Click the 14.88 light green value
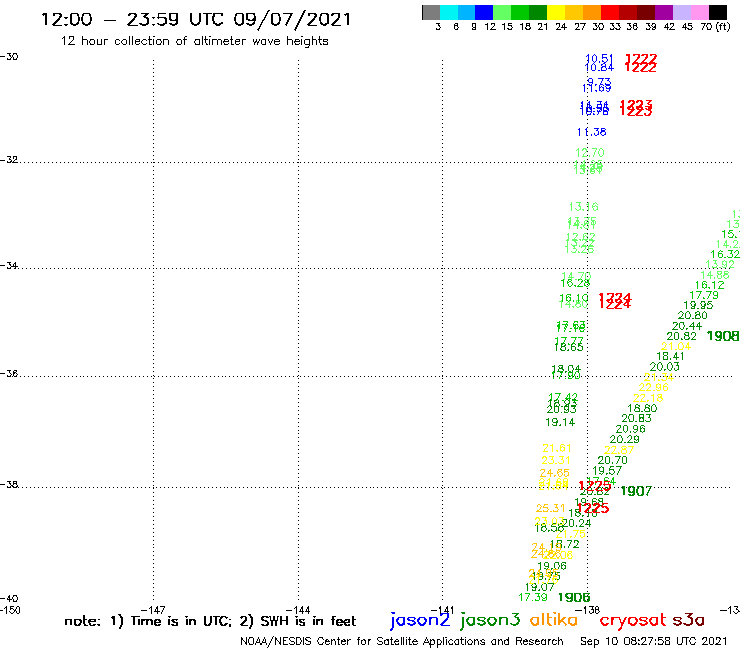This screenshot has height=650, width=740. tap(715, 275)
